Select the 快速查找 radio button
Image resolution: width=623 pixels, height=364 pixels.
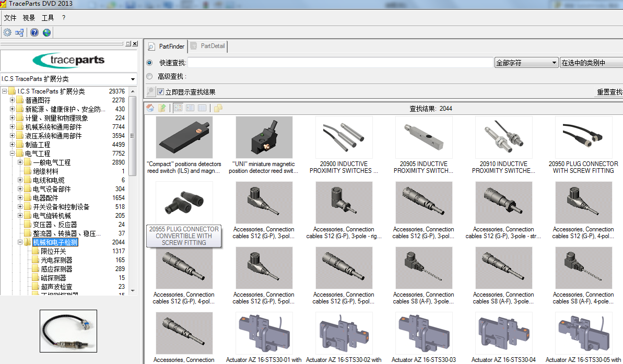pos(149,62)
